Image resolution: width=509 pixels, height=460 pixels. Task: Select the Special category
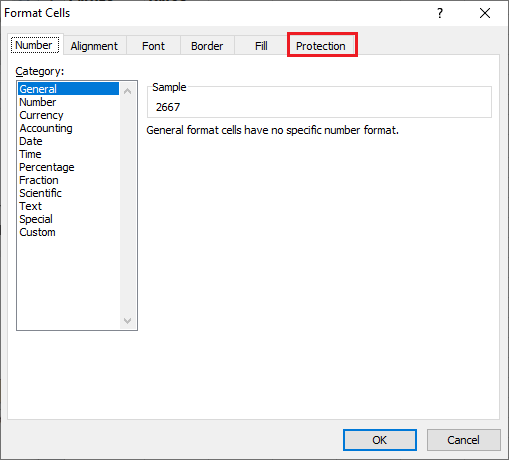click(x=68, y=219)
